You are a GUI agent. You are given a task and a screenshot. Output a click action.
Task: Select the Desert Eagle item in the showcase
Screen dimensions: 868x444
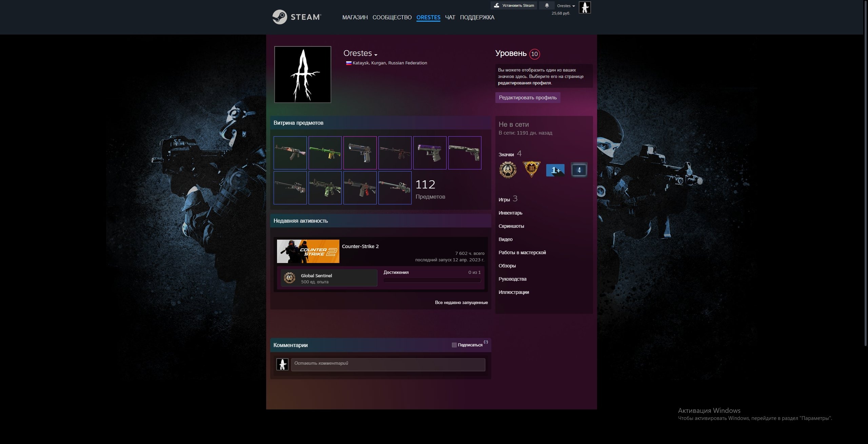pyautogui.click(x=360, y=153)
